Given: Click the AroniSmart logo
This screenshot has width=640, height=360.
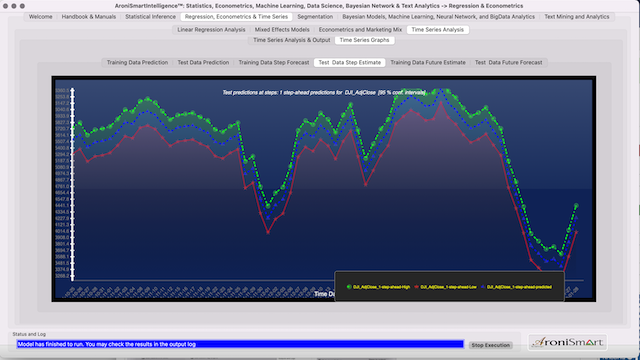Looking at the screenshot, I should (568, 342).
